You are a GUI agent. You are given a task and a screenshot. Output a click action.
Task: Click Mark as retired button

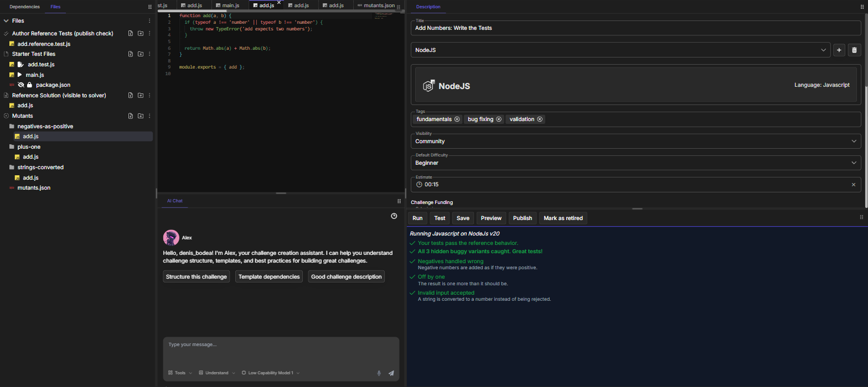pyautogui.click(x=563, y=218)
